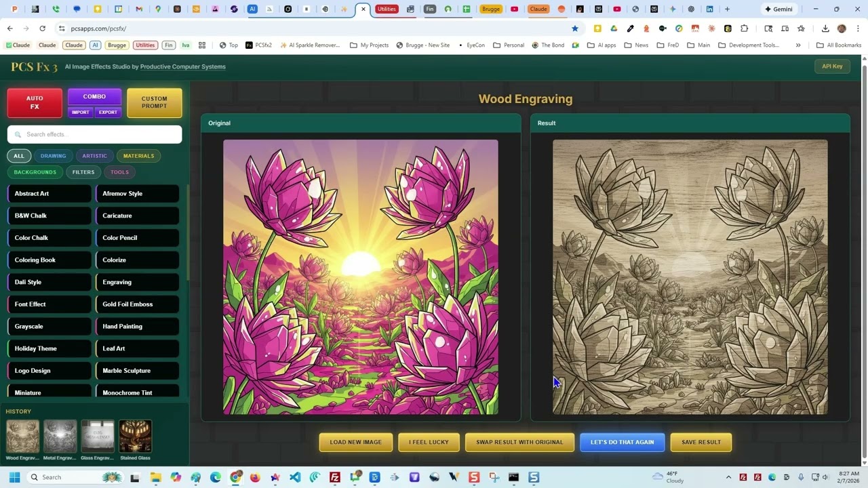Open Chrome downloads icon
The image size is (868, 488).
click(825, 28)
